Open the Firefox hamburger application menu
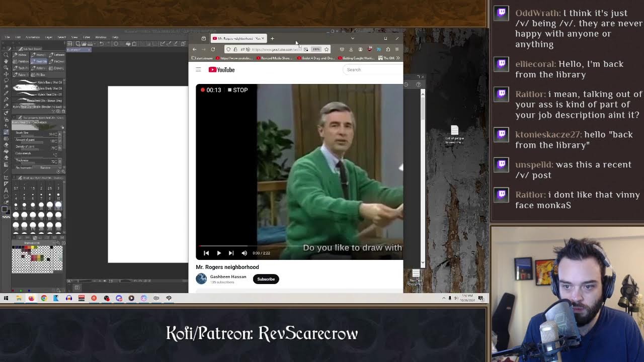Viewport: 644px width, 362px height. (397, 49)
